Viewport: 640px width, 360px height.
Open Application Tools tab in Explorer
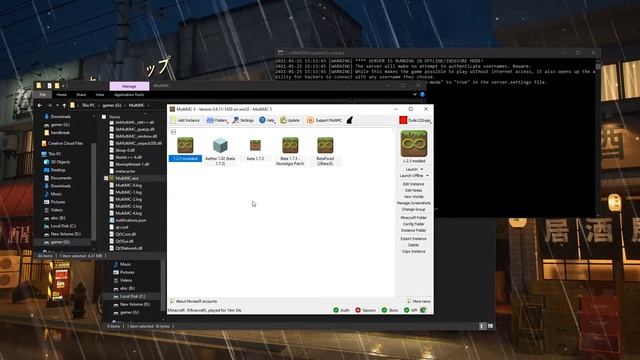pos(129,95)
